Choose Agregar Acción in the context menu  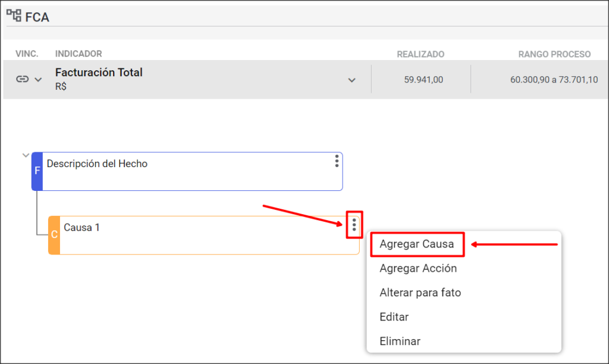(418, 268)
